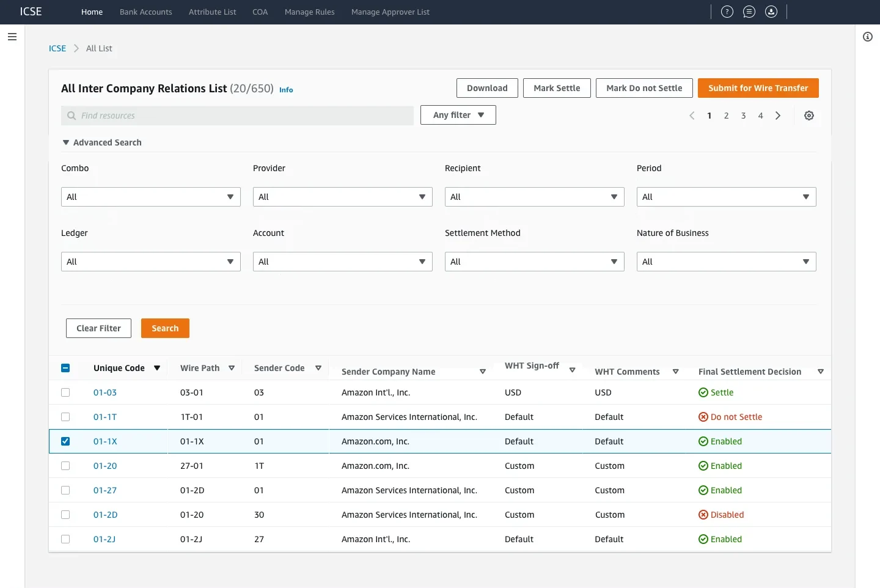Click the Do not Settle status icon
This screenshot has height=588, width=880.
[703, 417]
